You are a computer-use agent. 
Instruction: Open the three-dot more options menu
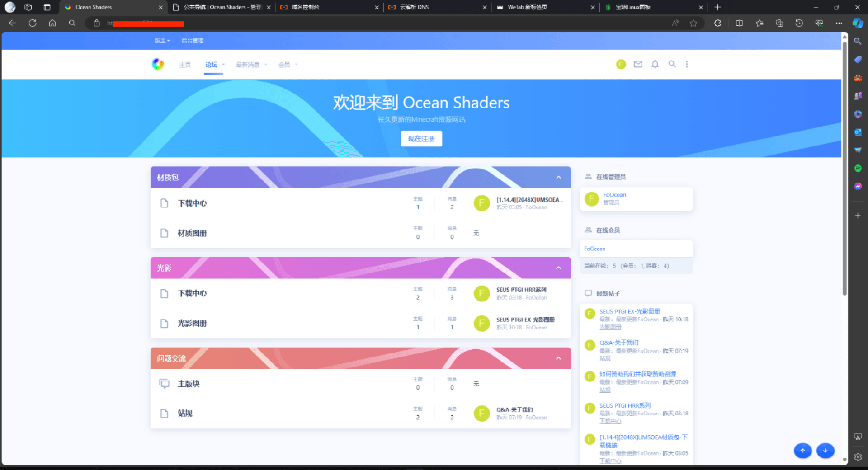tap(687, 64)
